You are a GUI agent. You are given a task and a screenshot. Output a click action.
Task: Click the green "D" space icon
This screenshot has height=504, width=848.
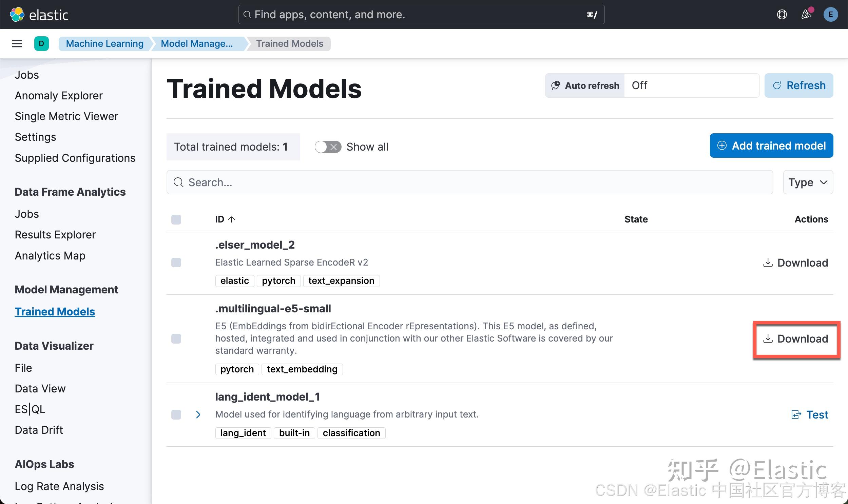click(x=41, y=43)
